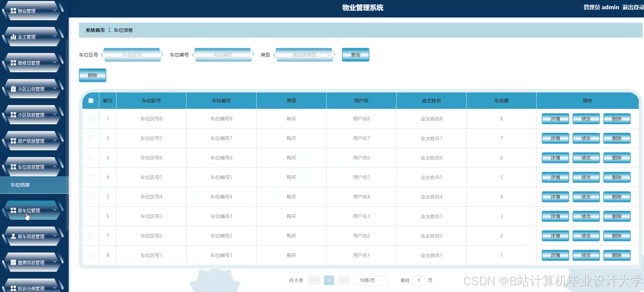The height and width of the screenshot is (292, 644).
Task: Open the 停车信息管理 sidebar menu
Action: pyautogui.click(x=33, y=236)
